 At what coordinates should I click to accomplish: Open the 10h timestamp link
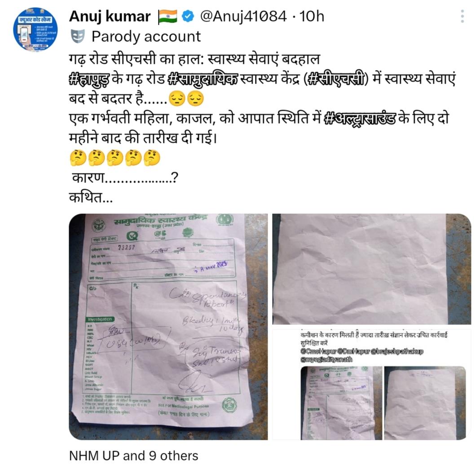(312, 16)
